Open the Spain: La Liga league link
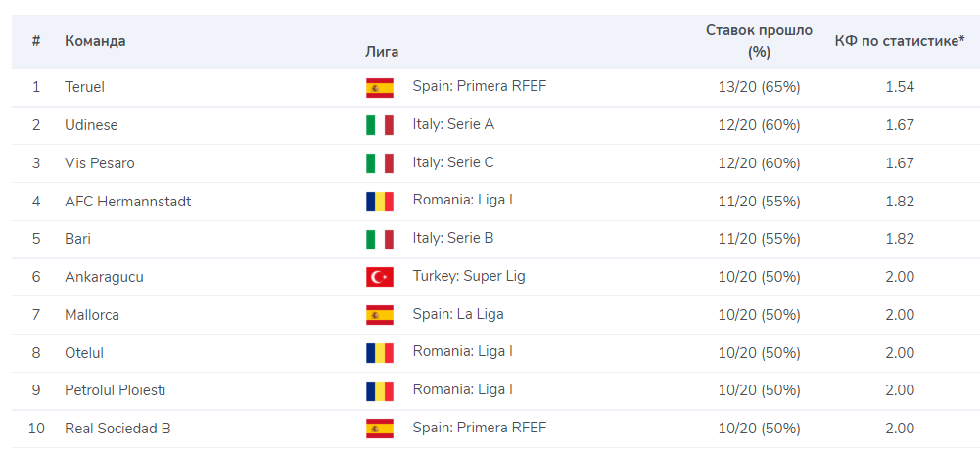980x453 pixels. (x=458, y=314)
